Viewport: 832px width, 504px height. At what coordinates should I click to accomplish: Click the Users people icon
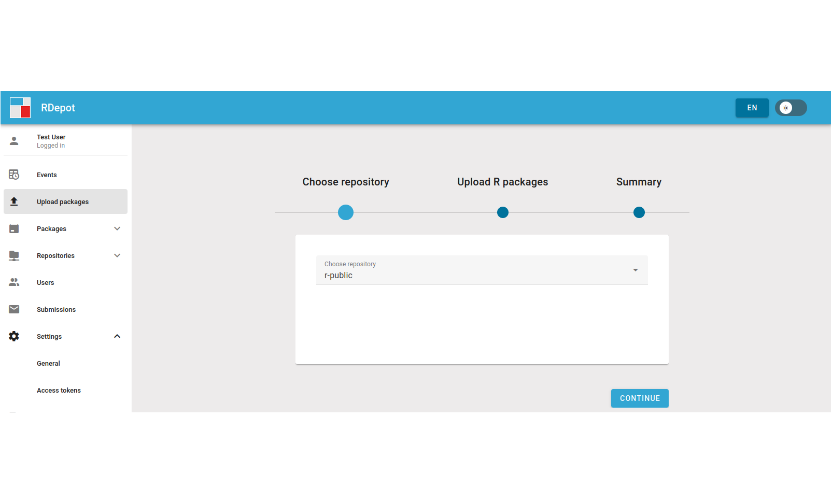click(x=14, y=282)
